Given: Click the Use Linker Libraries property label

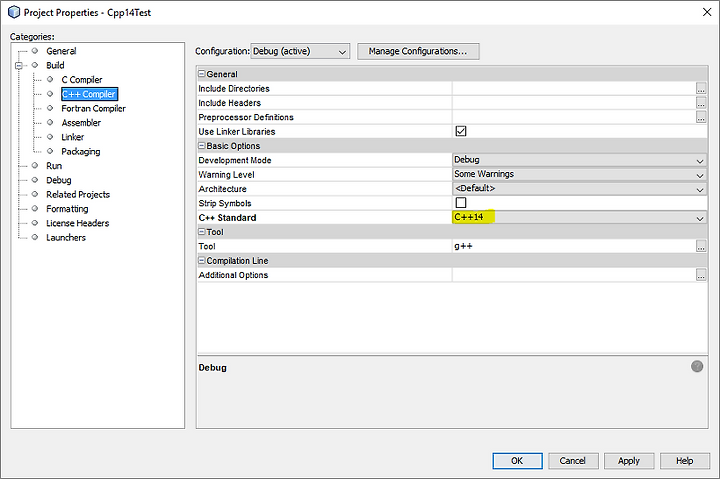Looking at the screenshot, I should pyautogui.click(x=236, y=131).
